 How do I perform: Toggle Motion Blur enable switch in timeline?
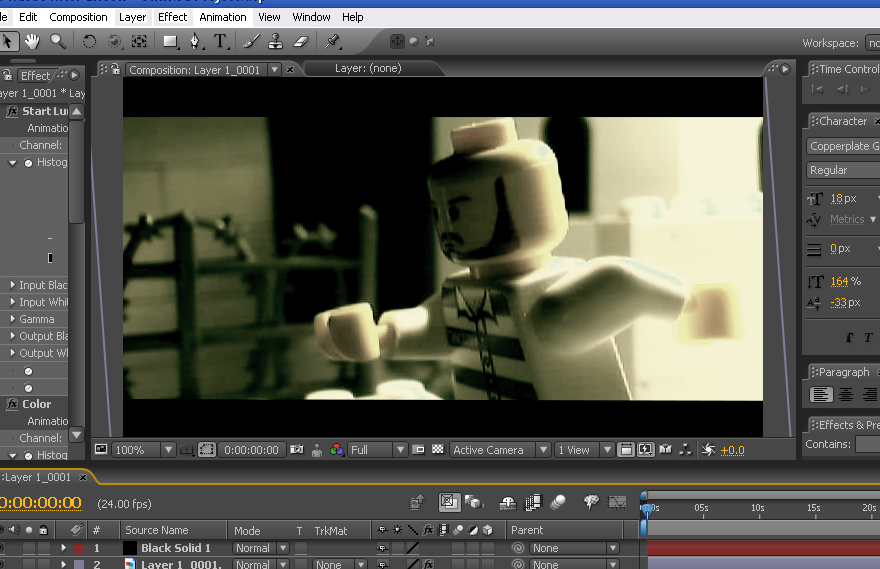[x=557, y=502]
